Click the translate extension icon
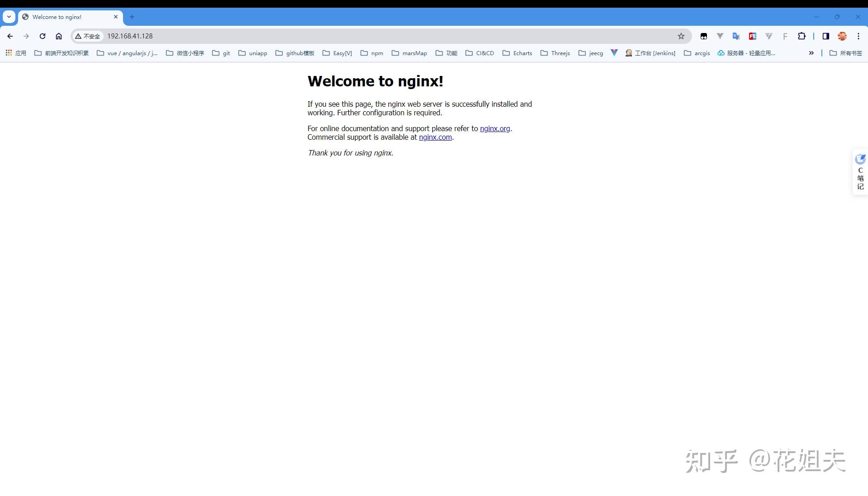The image size is (868, 496). coord(736,36)
